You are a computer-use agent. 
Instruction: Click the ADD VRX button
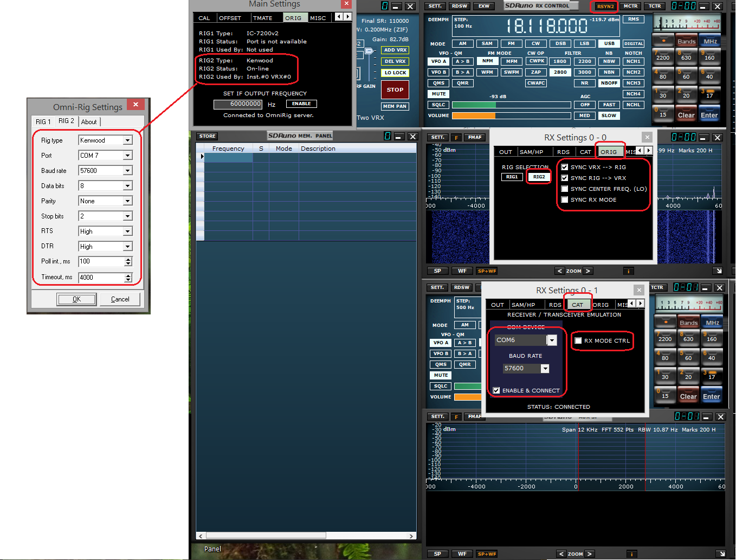[x=395, y=50]
